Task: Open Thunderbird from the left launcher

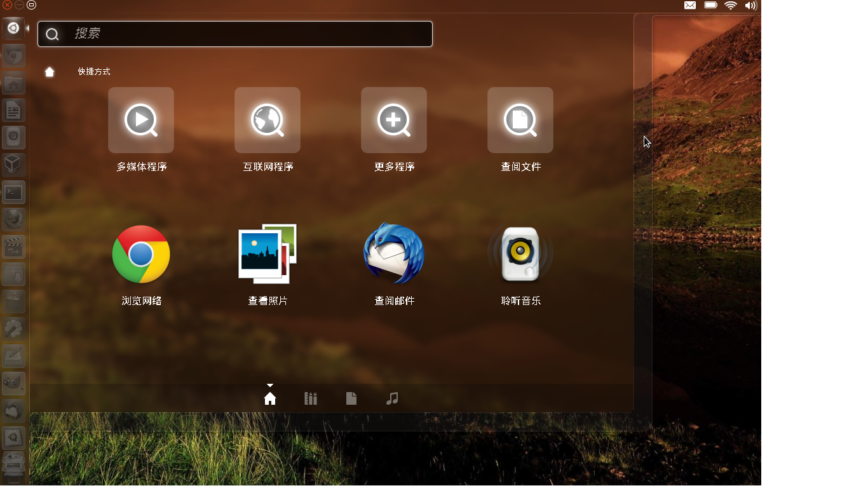Action: 13,411
